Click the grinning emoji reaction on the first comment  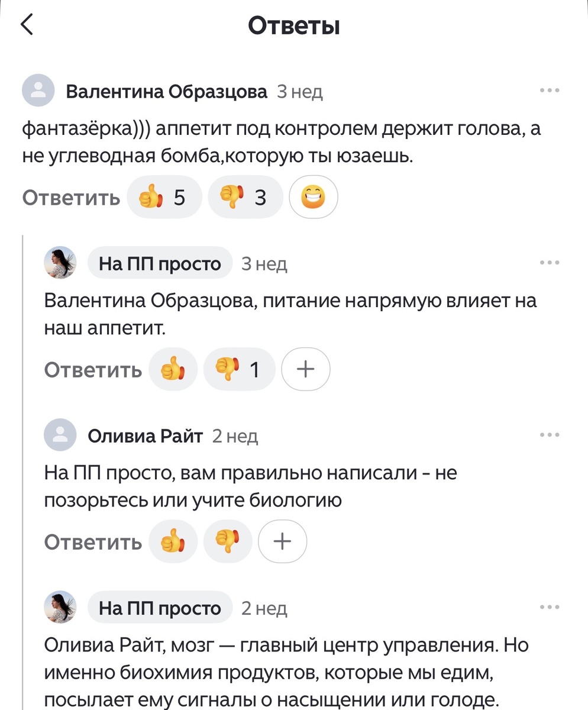[x=313, y=196]
